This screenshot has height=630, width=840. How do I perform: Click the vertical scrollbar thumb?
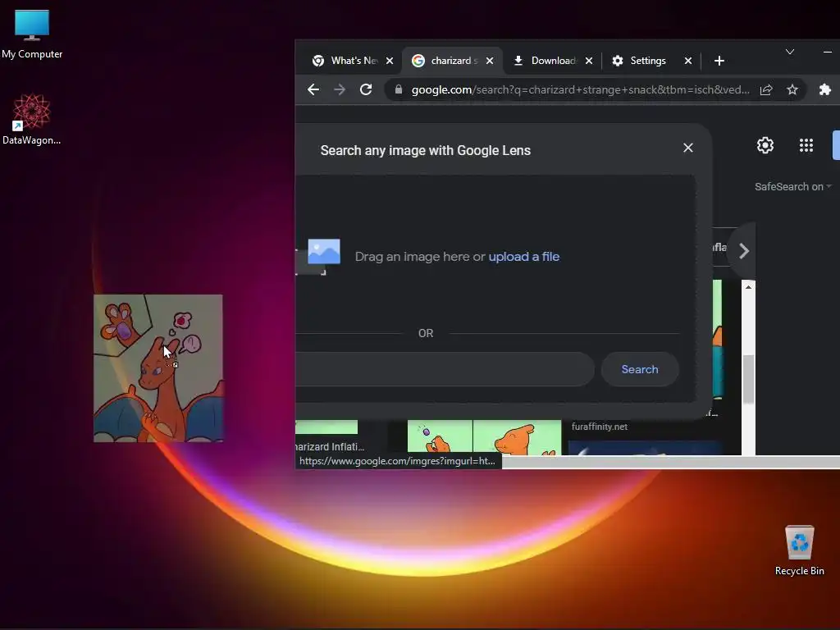click(x=748, y=379)
